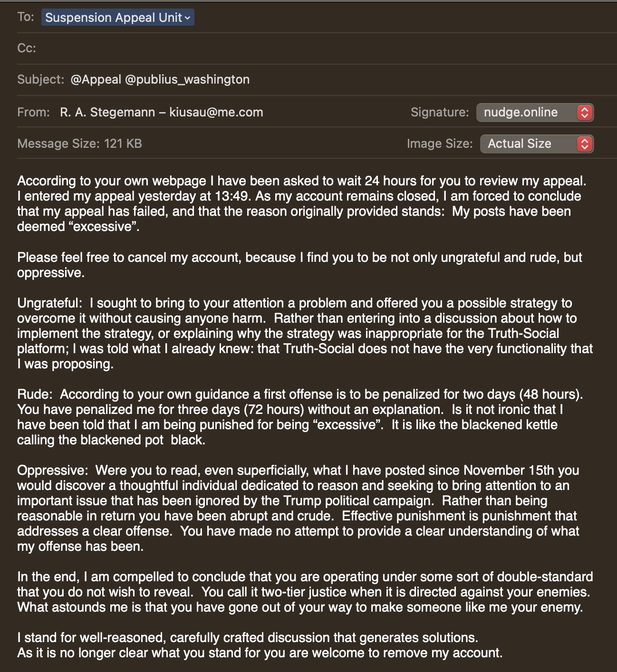Click @publius_washington in the subject line
Viewport: 617px width, 672px height.
tap(187, 79)
